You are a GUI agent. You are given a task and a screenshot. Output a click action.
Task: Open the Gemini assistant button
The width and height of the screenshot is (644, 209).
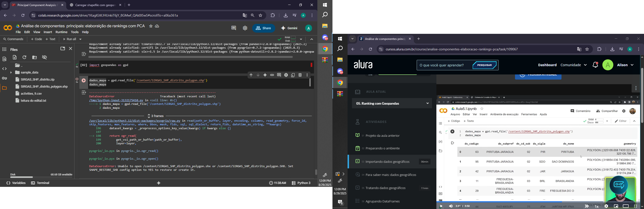click(x=289, y=28)
